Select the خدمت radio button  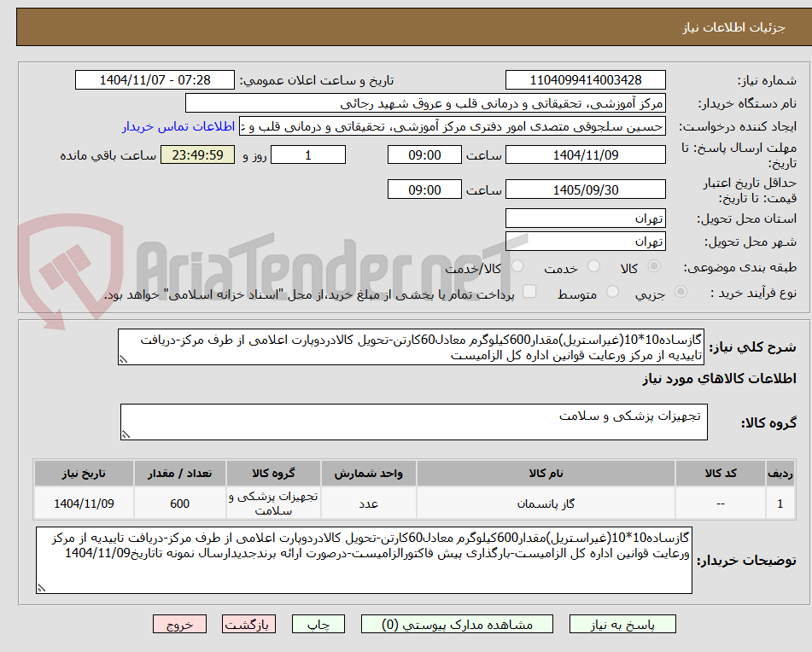point(594,266)
